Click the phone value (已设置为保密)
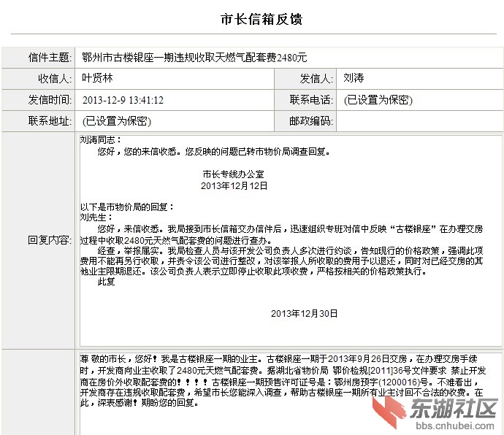Image resolution: width=504 pixels, height=435 pixels. coord(378,100)
